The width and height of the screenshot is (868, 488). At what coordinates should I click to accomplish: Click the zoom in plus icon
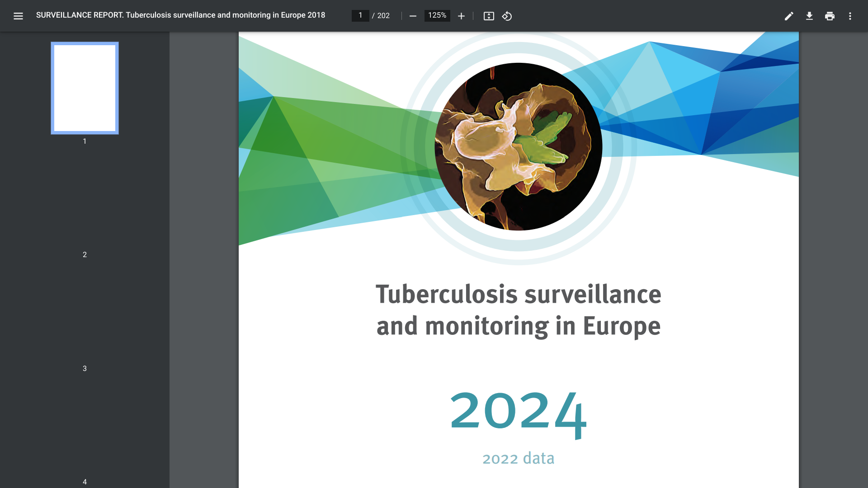pos(461,16)
